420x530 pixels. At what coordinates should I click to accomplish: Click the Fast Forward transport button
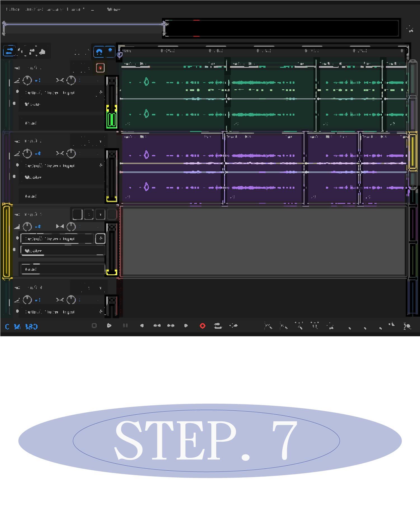[x=171, y=326]
